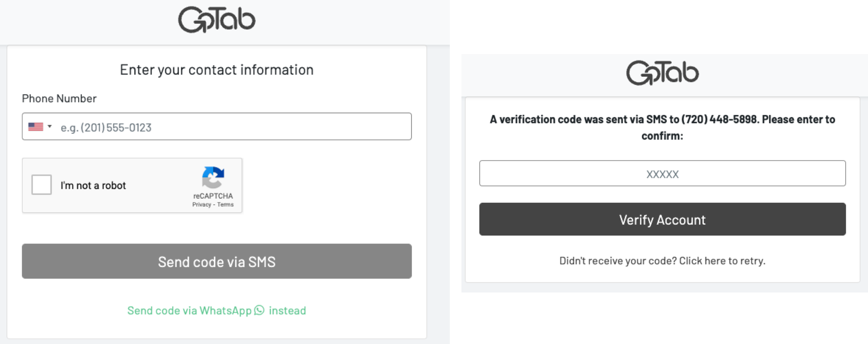The height and width of the screenshot is (344, 868).
Task: Click the I'm not a robot label text
Action: [93, 186]
